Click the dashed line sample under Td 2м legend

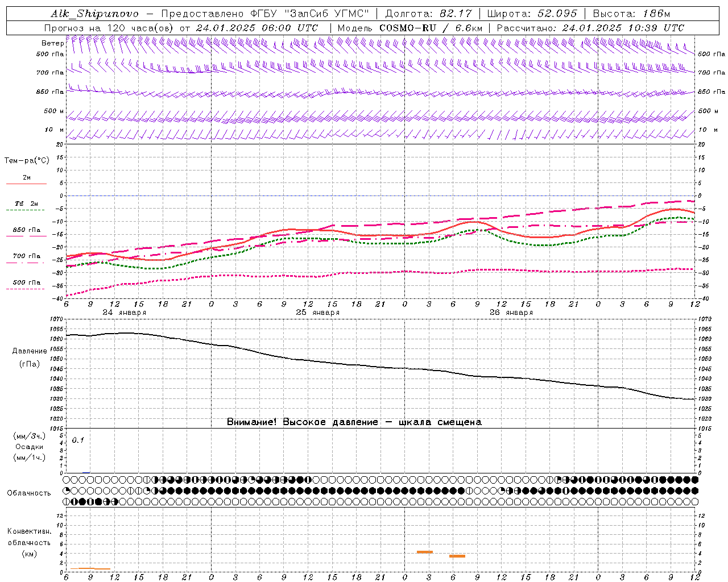pos(26,210)
